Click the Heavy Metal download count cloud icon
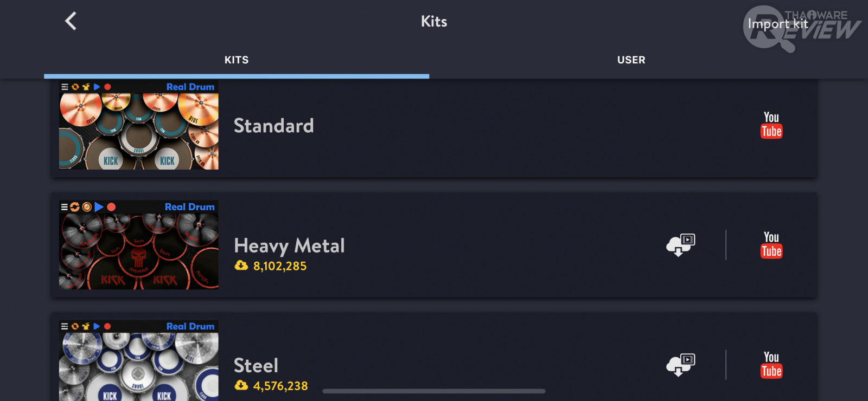The height and width of the screenshot is (401, 868). (241, 266)
